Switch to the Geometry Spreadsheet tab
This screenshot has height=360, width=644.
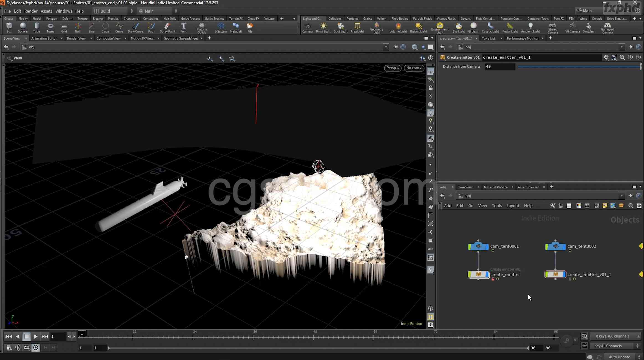point(181,38)
